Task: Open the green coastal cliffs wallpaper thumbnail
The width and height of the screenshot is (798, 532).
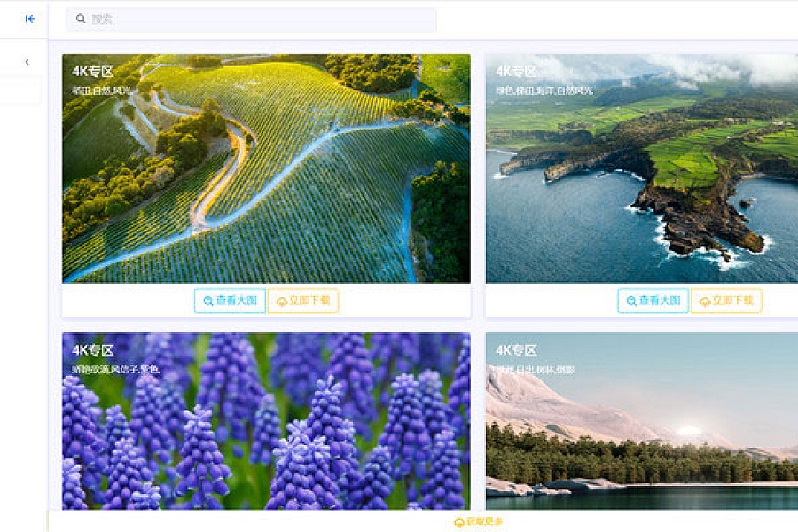Action: 642,168
